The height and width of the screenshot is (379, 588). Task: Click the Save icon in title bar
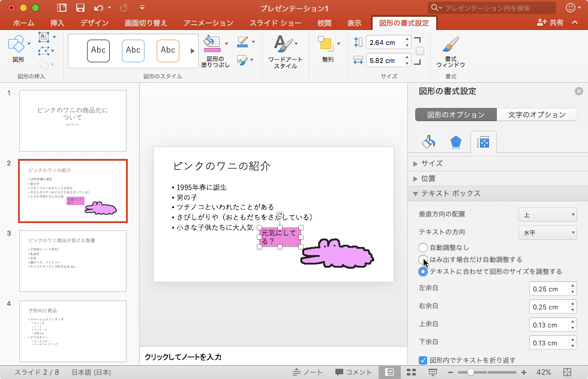pos(80,8)
